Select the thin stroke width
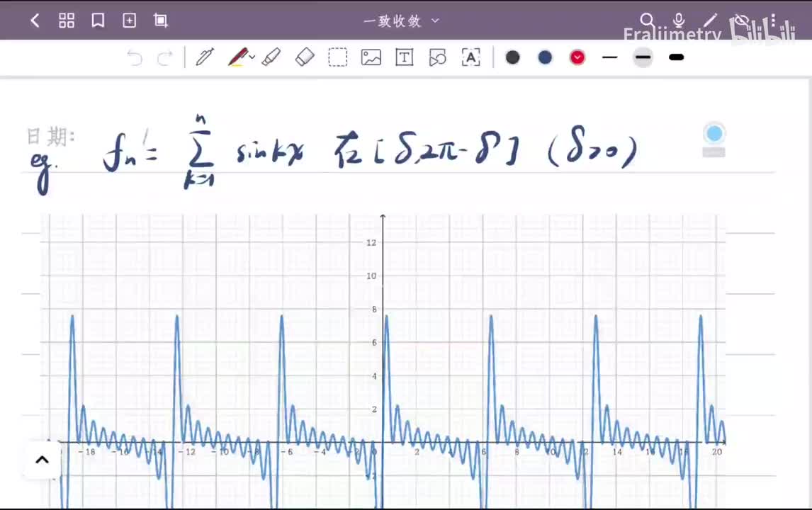 (x=610, y=57)
